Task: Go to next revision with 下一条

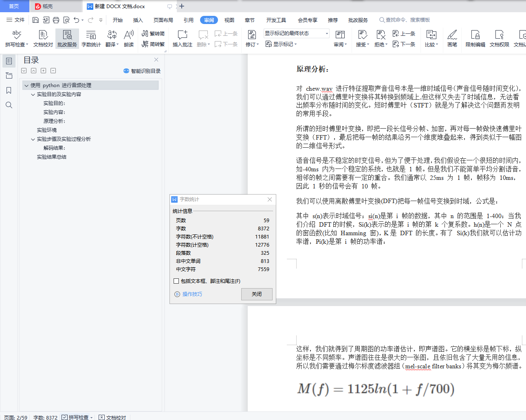Action: pos(404,44)
